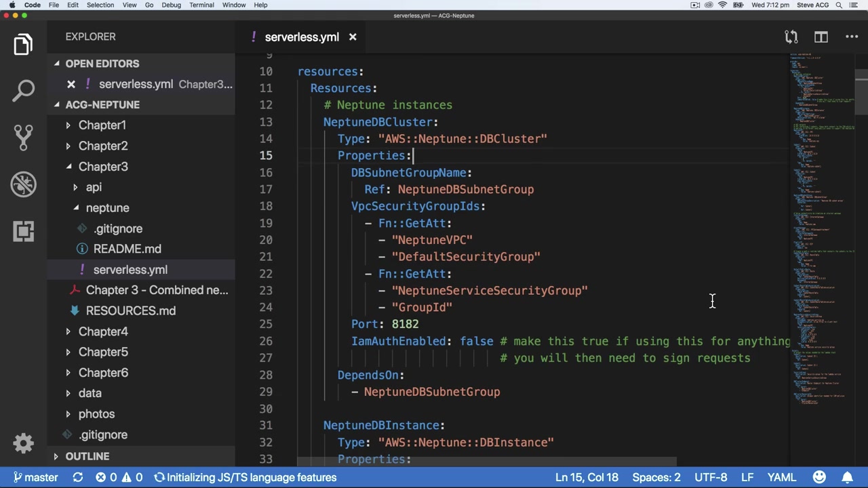Collapse the Chapter3 folder

coord(102,167)
